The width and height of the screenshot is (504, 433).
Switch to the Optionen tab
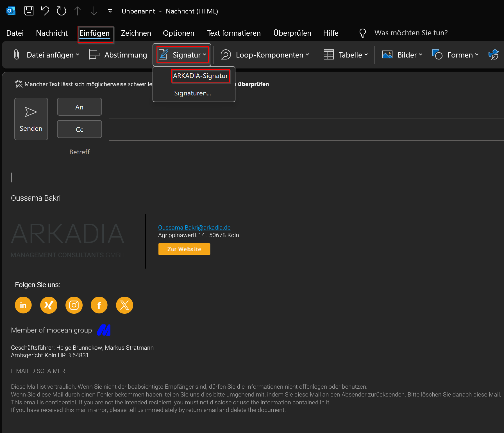click(x=179, y=33)
